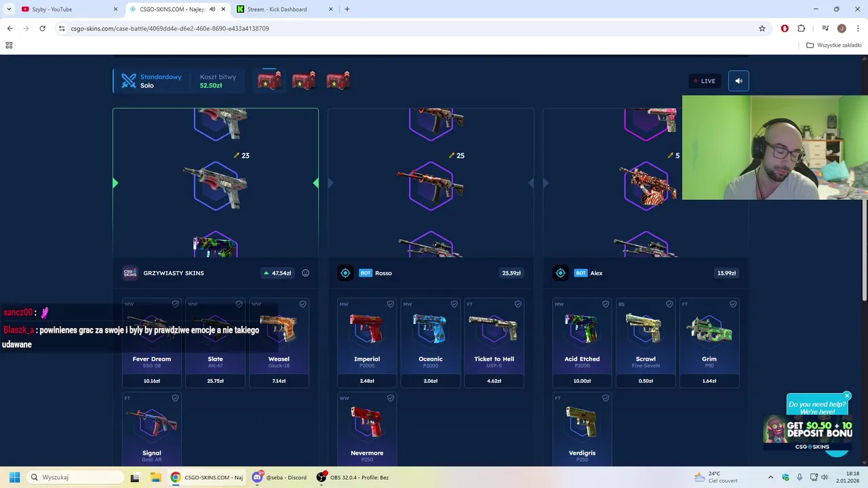Close the Szyby - YouTube tab
This screenshot has height=488, width=868.
pos(115,9)
